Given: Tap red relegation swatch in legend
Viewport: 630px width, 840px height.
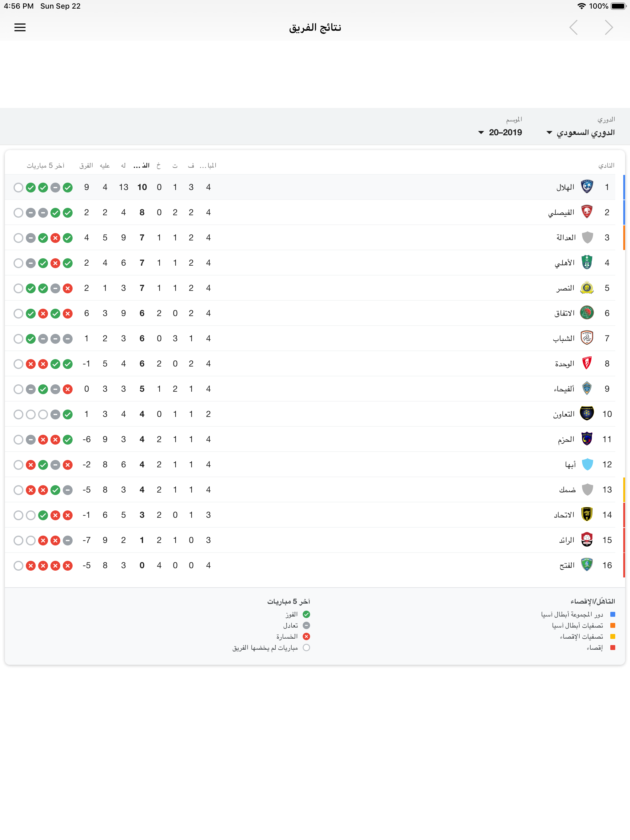Looking at the screenshot, I should pyautogui.click(x=612, y=648).
